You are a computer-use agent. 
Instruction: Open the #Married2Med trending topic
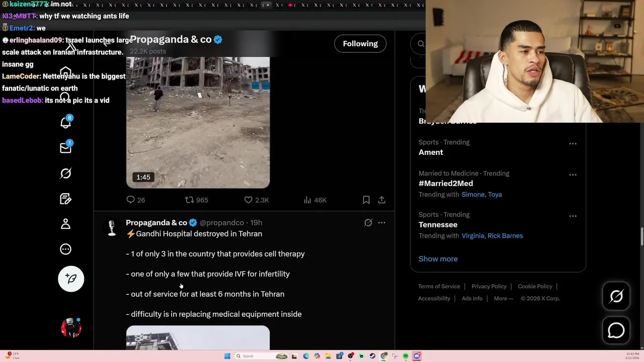(x=446, y=184)
